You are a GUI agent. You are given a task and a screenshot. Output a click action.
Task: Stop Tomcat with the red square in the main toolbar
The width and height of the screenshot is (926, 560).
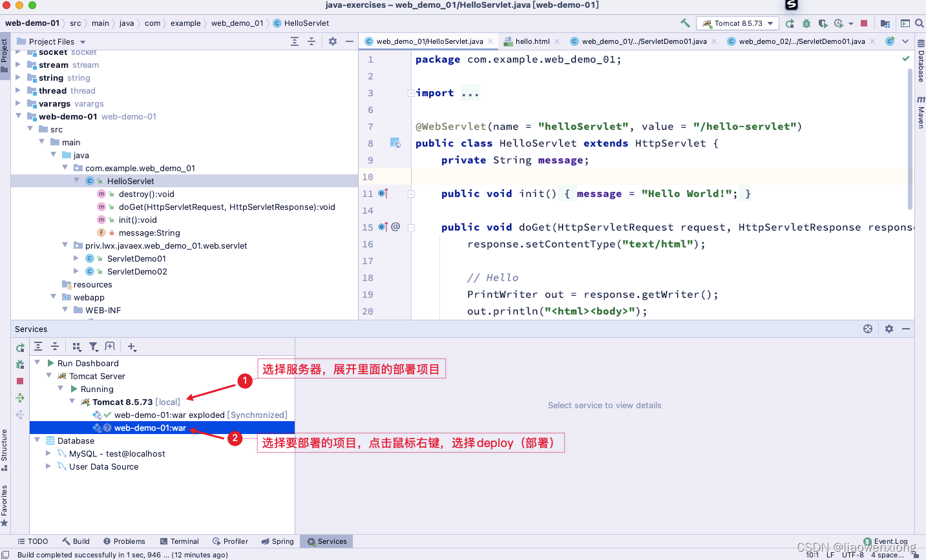click(x=864, y=23)
